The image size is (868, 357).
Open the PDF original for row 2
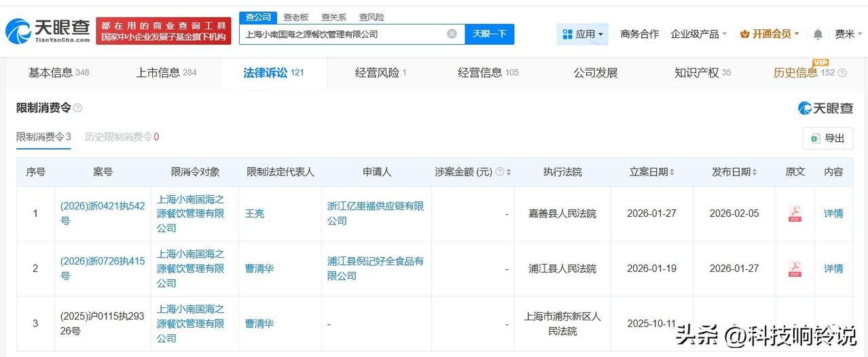click(x=795, y=269)
